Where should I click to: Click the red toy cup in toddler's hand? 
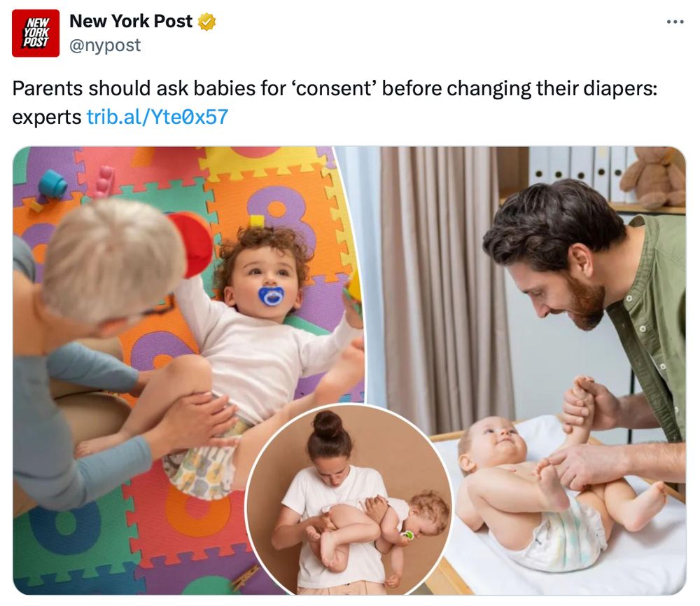point(192,245)
